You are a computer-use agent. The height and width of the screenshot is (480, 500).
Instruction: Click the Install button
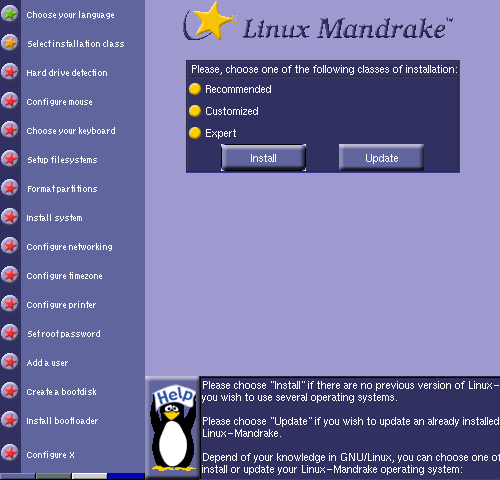point(263,158)
